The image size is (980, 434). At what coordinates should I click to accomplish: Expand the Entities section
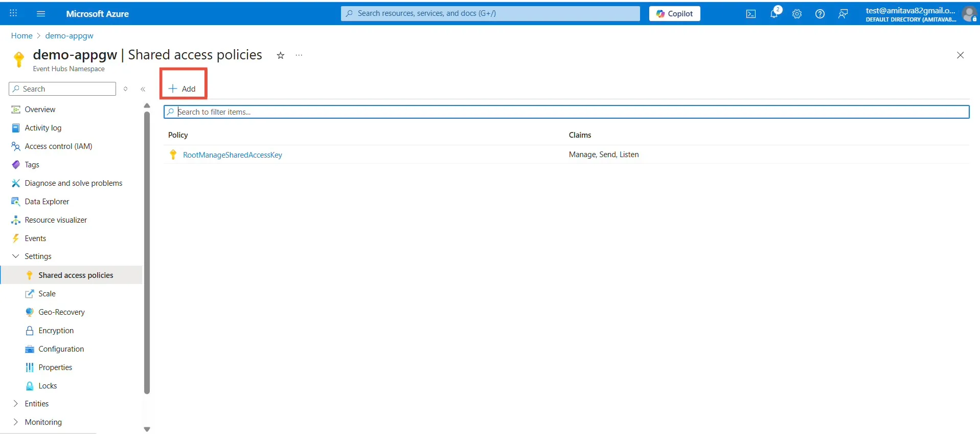click(15, 404)
